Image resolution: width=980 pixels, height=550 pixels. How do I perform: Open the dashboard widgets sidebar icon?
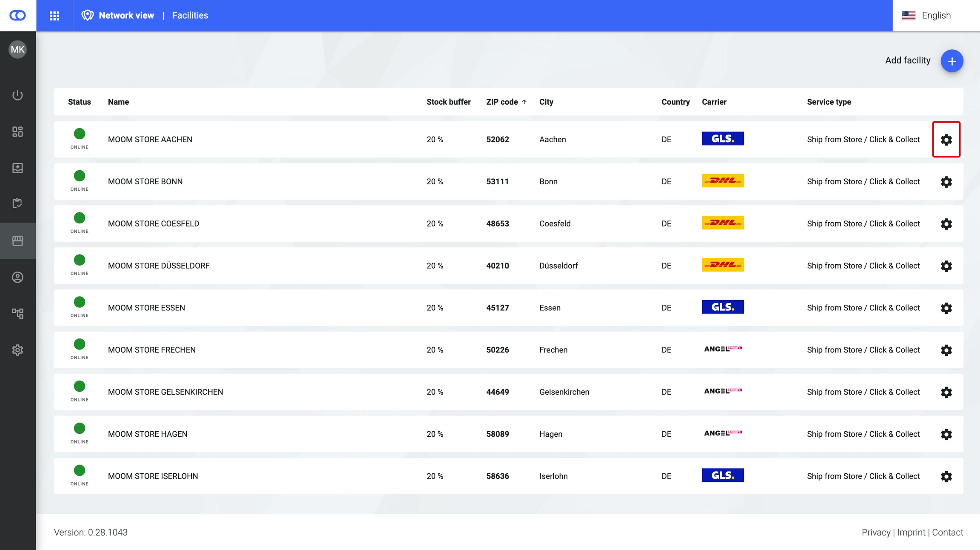point(17,132)
